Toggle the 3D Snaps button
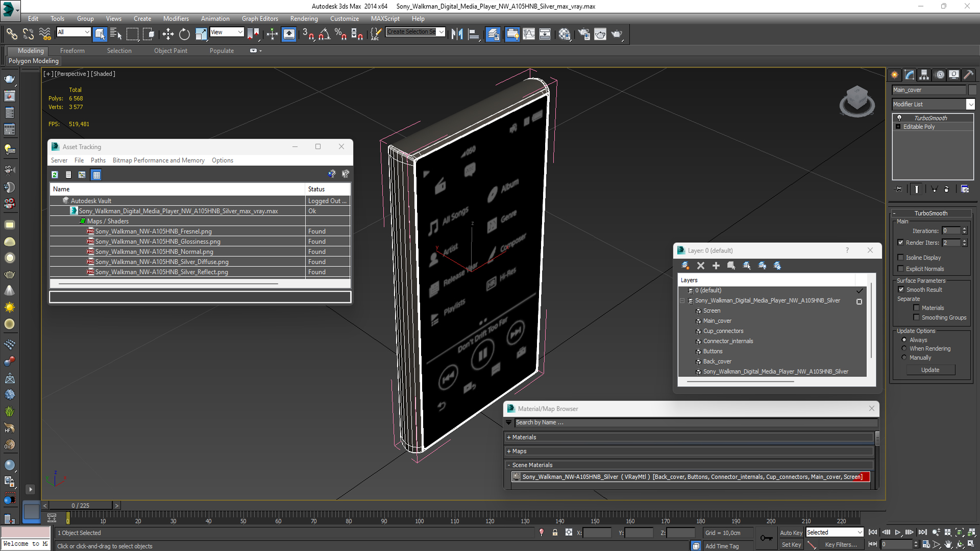Viewport: 980px width, 551px height. [308, 34]
